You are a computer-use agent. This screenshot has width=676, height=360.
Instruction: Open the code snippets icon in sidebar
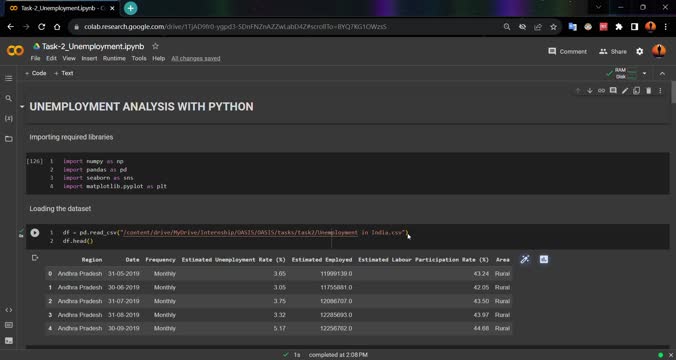pyautogui.click(x=9, y=310)
